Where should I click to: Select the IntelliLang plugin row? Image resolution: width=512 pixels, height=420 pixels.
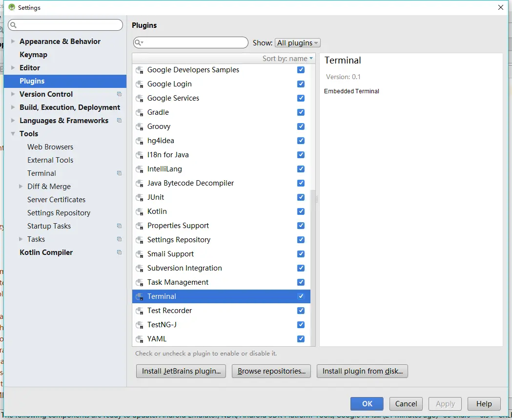point(221,169)
